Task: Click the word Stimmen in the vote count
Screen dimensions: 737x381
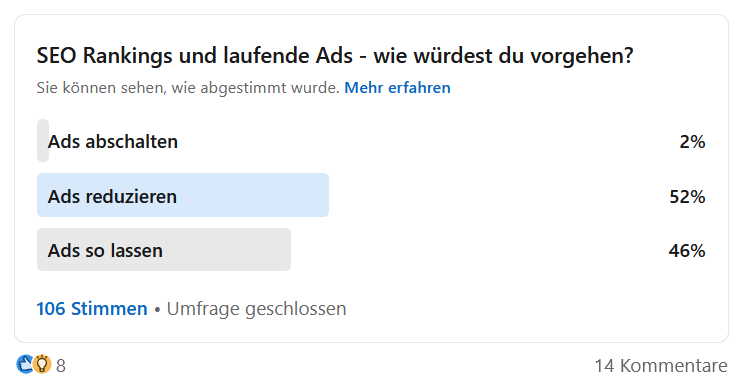Action: click(109, 309)
